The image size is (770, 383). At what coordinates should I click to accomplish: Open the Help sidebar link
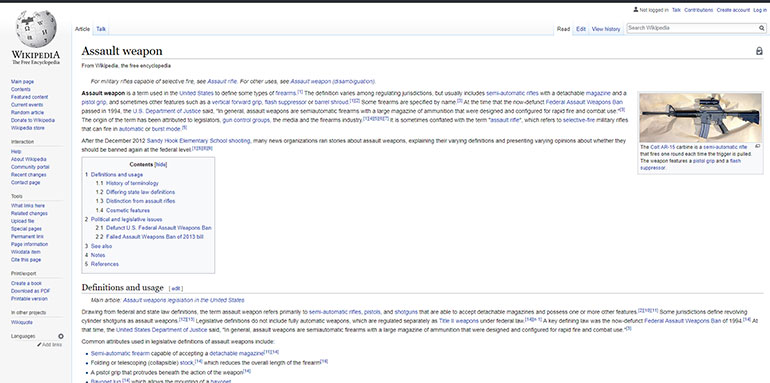pos(16,152)
